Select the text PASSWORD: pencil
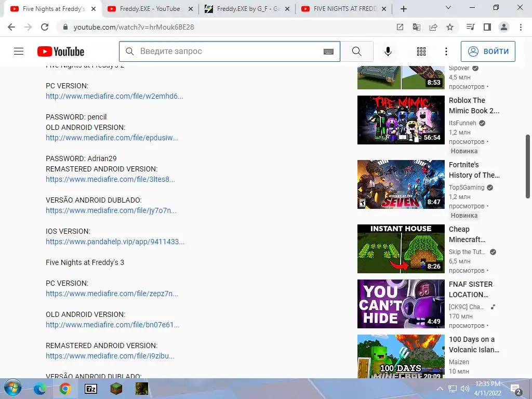 tap(76, 117)
